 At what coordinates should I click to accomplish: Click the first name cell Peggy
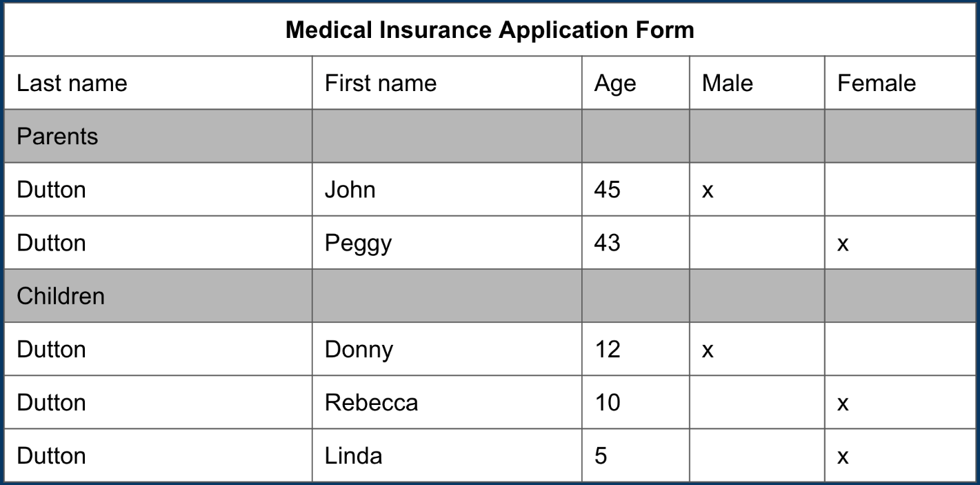coord(447,242)
